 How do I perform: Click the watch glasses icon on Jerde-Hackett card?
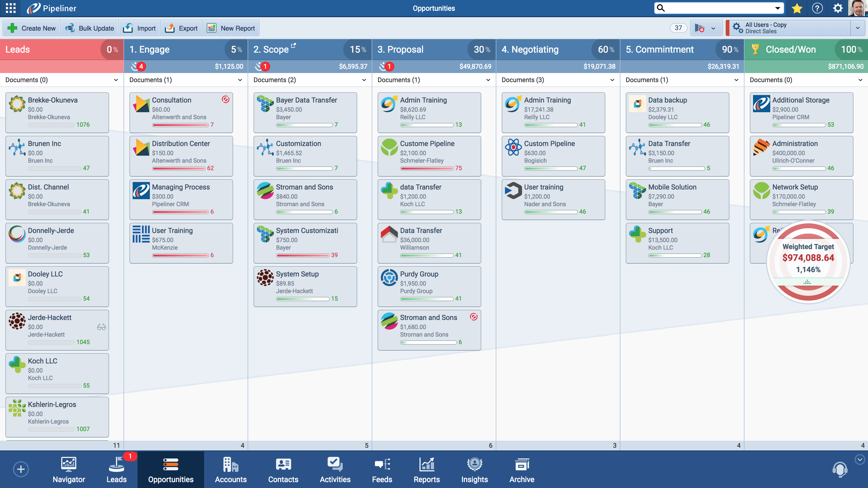pos(102,327)
